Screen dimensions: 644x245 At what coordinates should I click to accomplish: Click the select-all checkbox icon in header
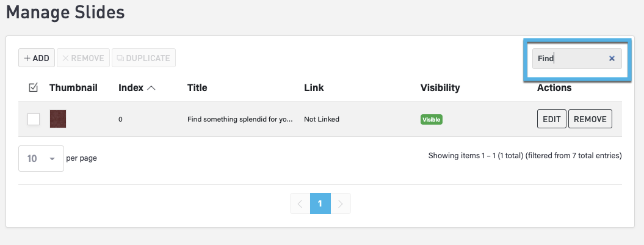(x=34, y=88)
